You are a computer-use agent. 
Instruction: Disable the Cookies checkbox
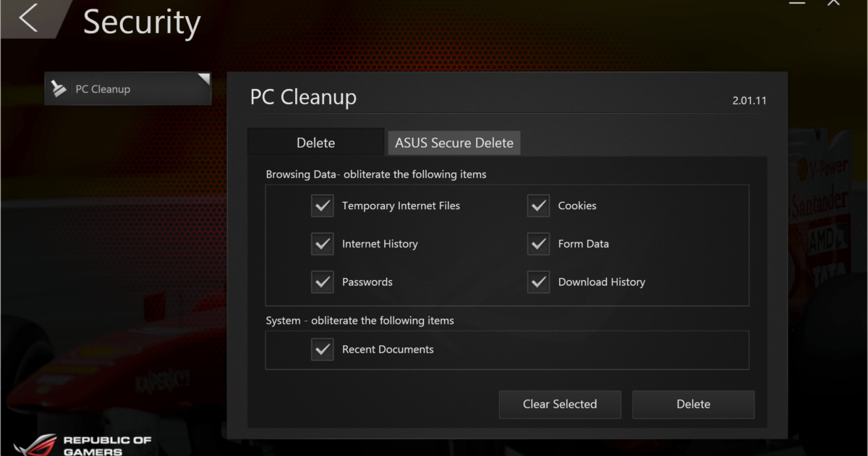coord(538,206)
